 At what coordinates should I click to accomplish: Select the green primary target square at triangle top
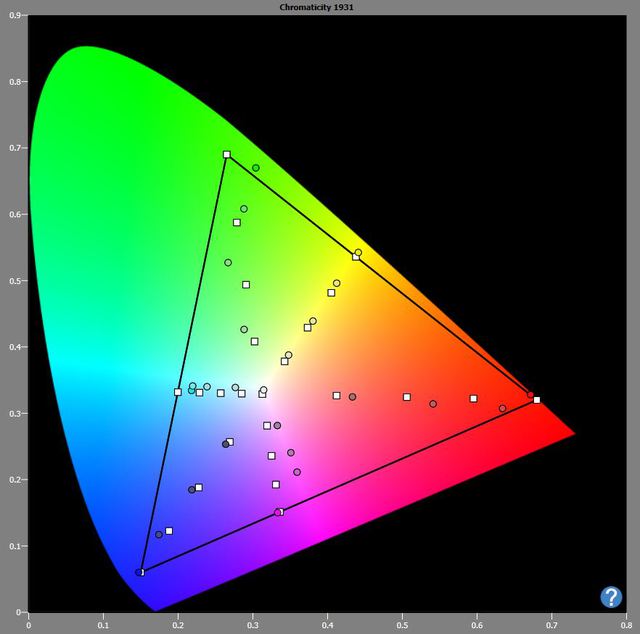click(x=227, y=154)
